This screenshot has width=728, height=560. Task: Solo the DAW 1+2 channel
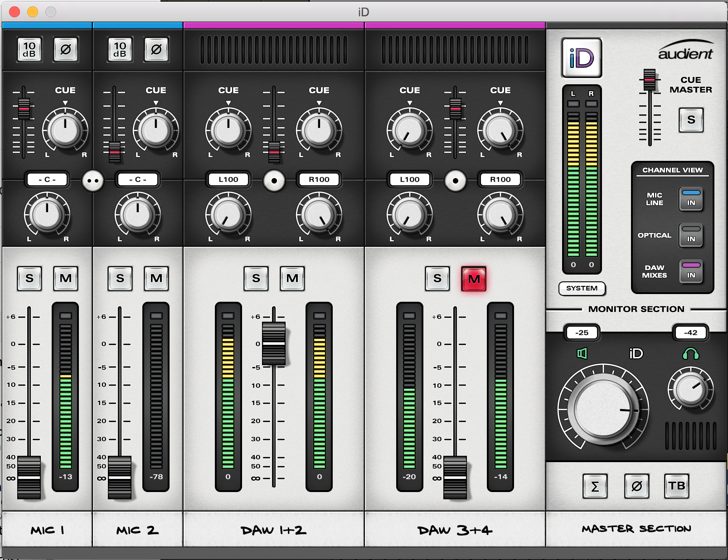pos(256,278)
